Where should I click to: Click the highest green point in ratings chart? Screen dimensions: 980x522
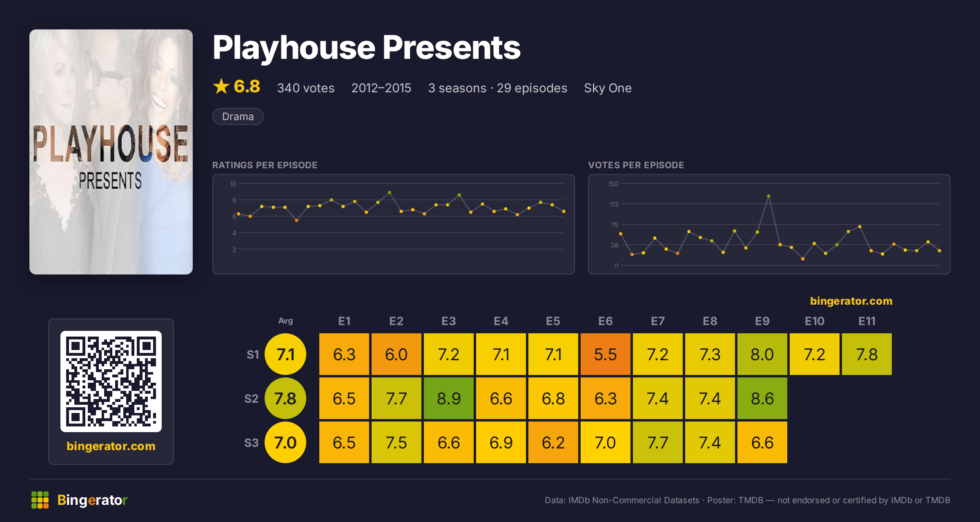pyautogui.click(x=390, y=192)
